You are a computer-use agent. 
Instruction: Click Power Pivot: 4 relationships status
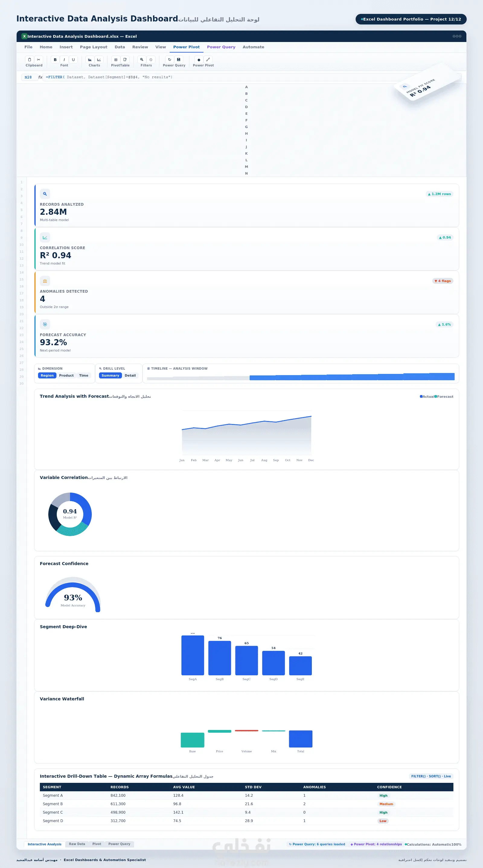(x=376, y=844)
